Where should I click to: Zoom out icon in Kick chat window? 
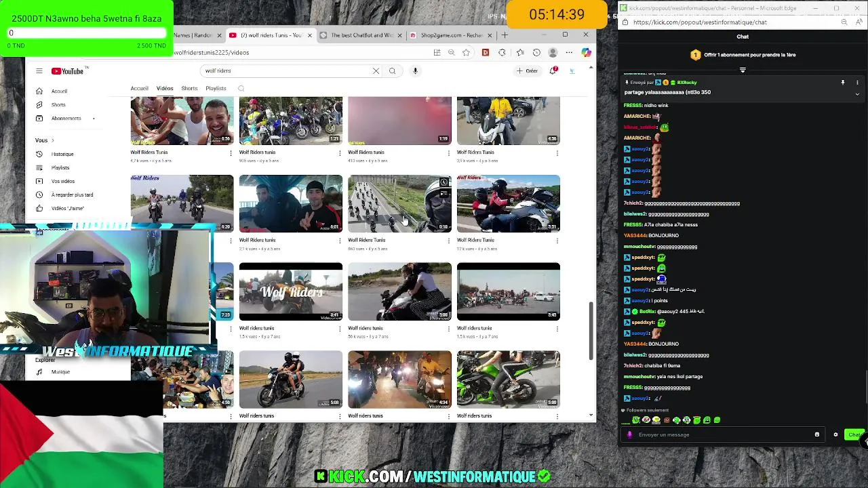(844, 22)
